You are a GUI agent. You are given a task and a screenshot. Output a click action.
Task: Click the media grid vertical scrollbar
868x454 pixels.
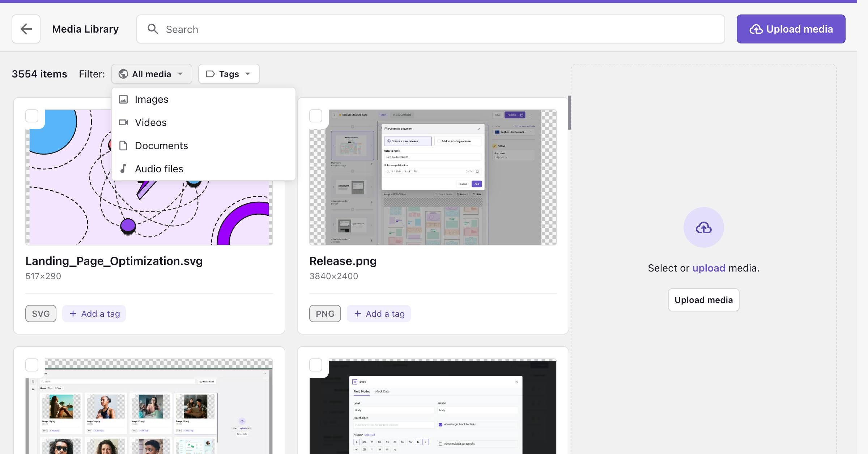coord(569,113)
